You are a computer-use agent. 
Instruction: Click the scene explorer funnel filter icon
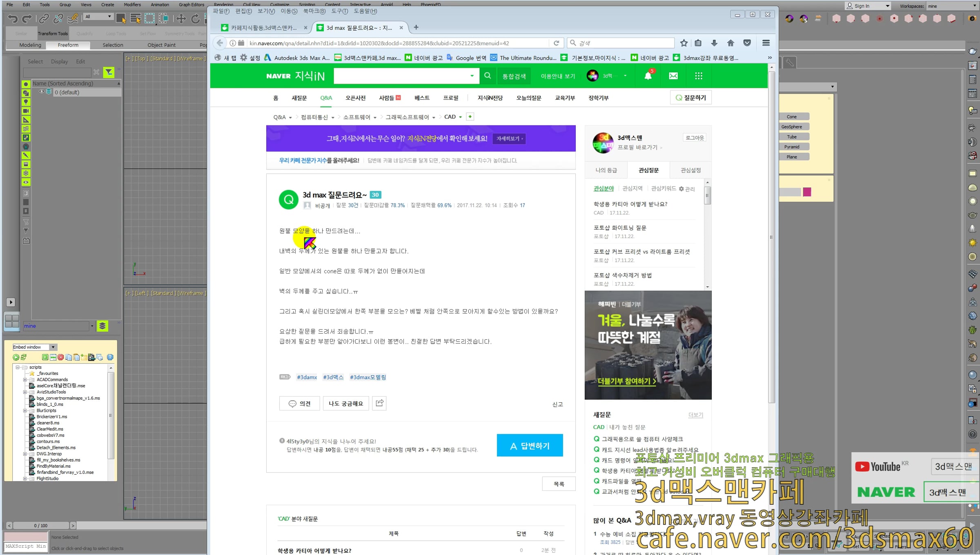(109, 72)
